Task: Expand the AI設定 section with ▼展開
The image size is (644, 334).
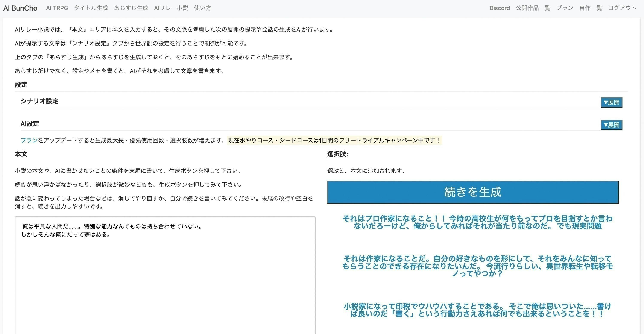Action: (611, 125)
